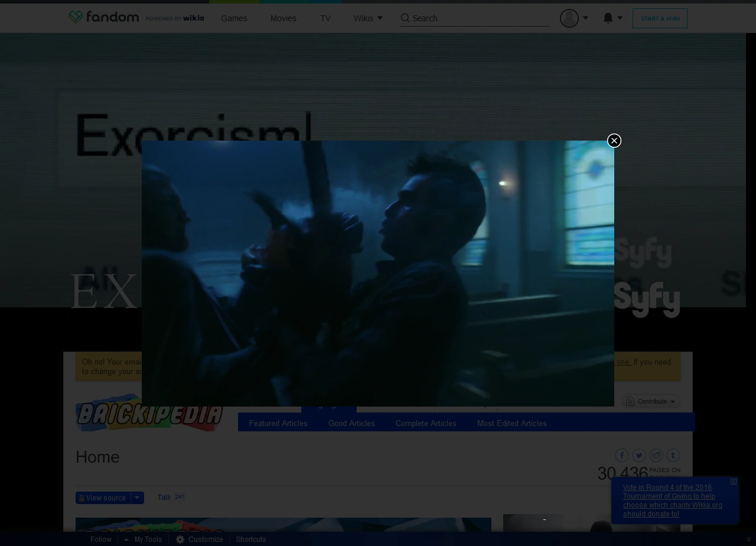Close the video popup overlay

pos(614,141)
